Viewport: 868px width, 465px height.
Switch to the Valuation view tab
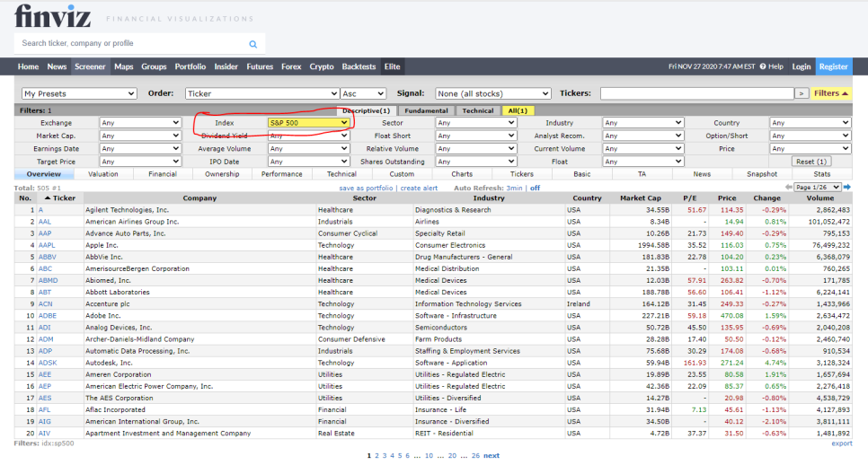(103, 174)
